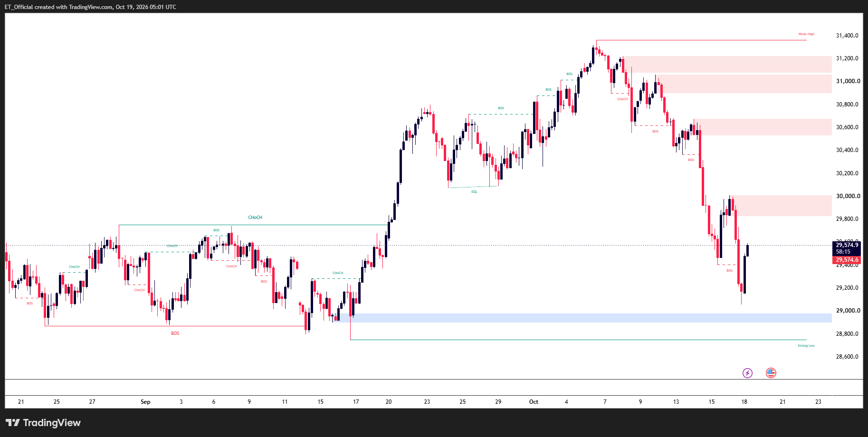868x437 pixels.
Task: Click the purple lightning event icon
Action: tap(747, 373)
